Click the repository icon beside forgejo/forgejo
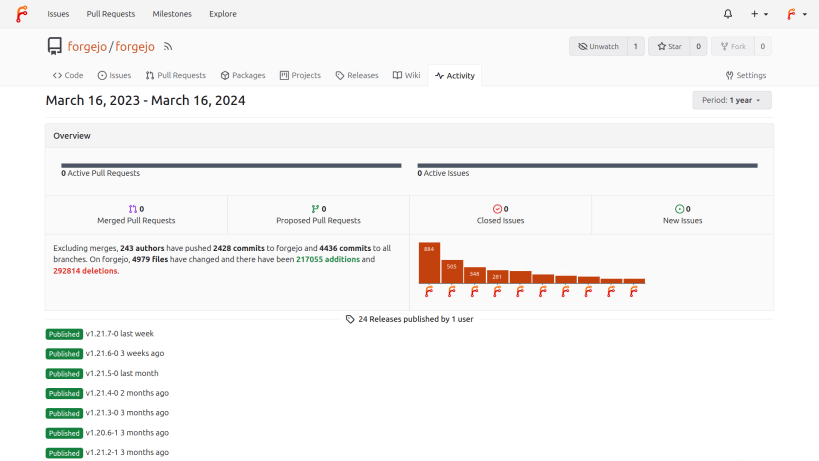819x461 pixels. pos(54,46)
